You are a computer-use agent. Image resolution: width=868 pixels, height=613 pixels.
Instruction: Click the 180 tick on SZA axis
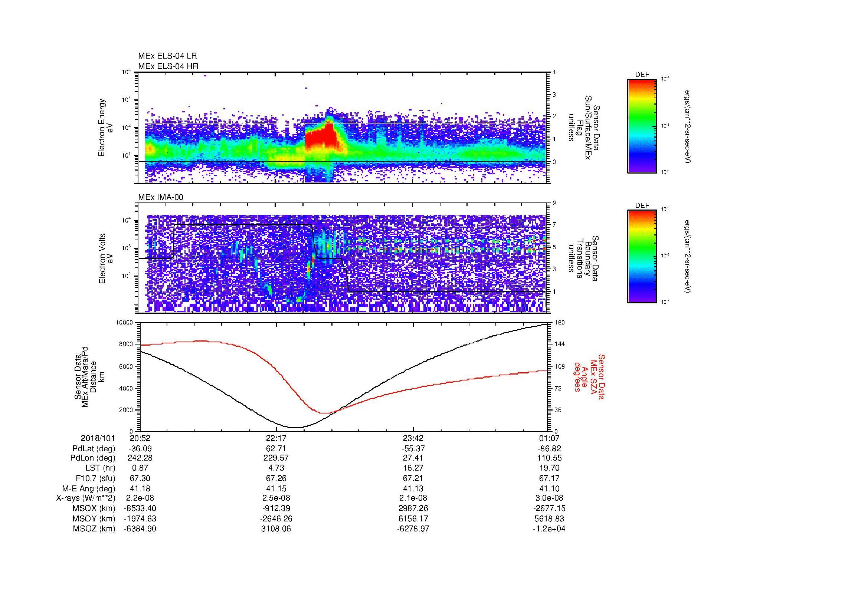(x=559, y=323)
